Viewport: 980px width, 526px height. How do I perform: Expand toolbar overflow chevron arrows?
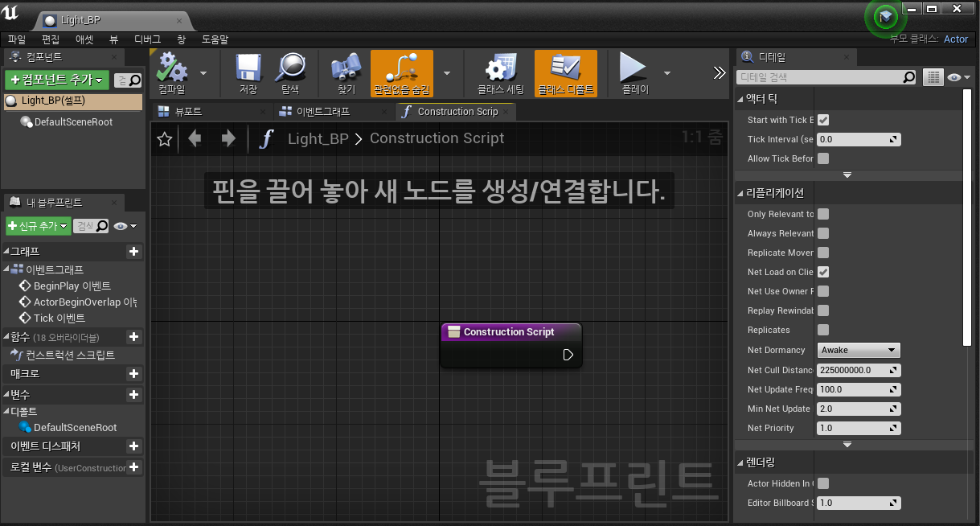tap(720, 72)
